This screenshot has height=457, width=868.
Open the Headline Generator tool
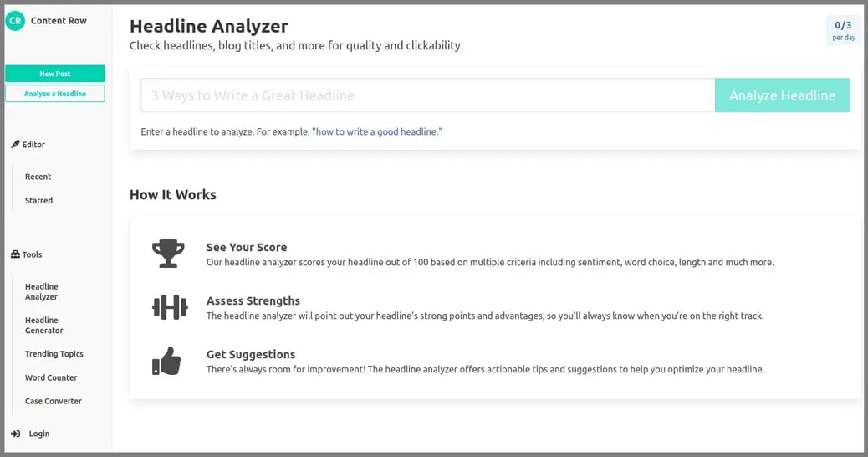point(44,325)
